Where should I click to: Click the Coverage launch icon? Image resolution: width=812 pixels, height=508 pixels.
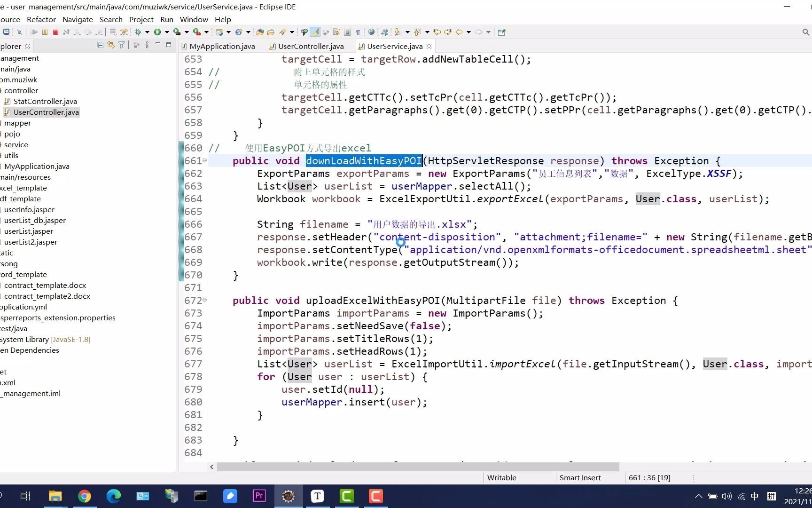point(177,32)
